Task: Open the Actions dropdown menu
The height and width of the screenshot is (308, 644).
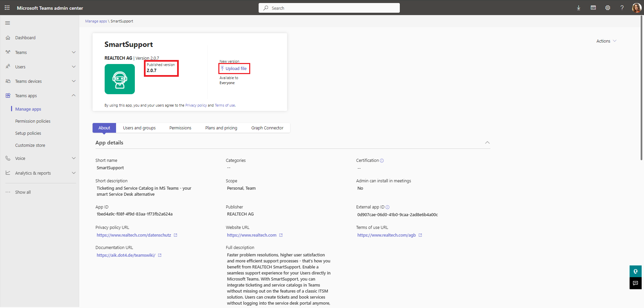Action: pyautogui.click(x=606, y=41)
